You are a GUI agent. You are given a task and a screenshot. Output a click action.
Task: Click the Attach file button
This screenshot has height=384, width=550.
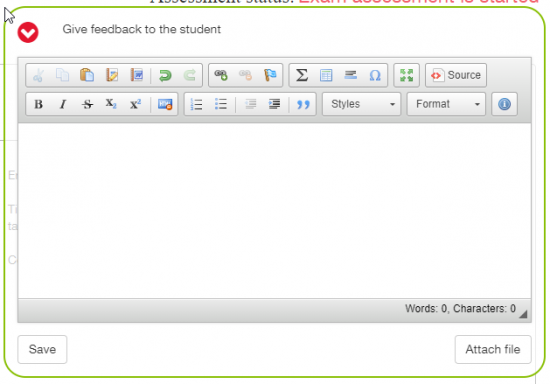(x=493, y=349)
